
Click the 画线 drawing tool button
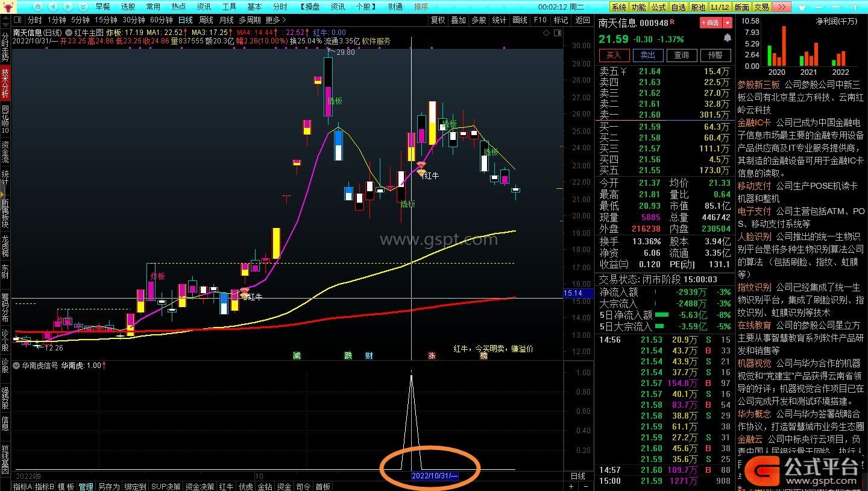[x=520, y=20]
